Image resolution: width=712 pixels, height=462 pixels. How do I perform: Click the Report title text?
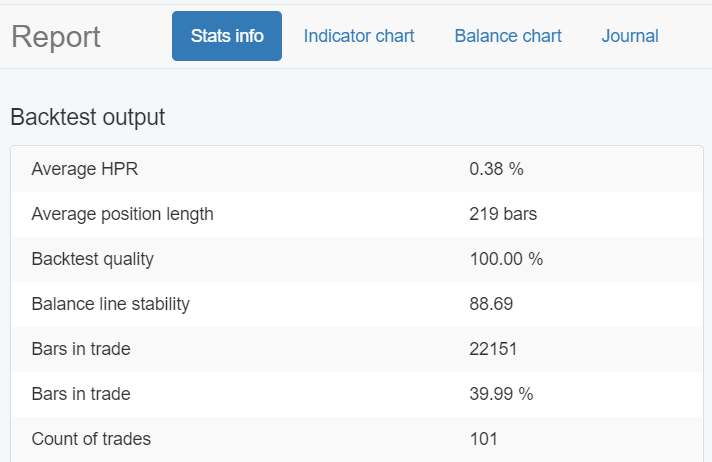tap(56, 37)
